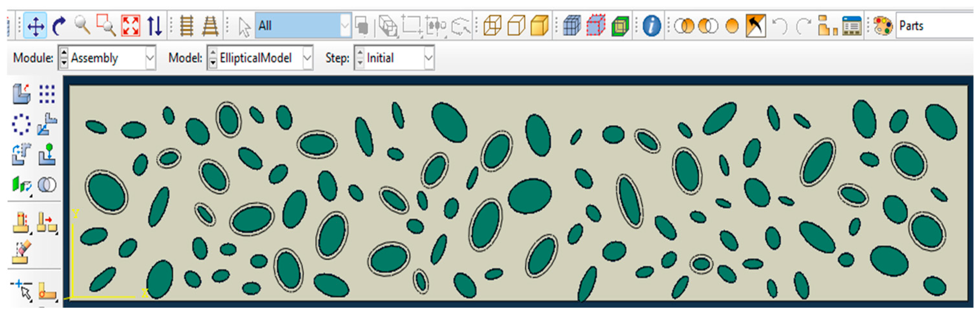Open the Color Code palette dialog
980x318 pixels.
tap(883, 26)
